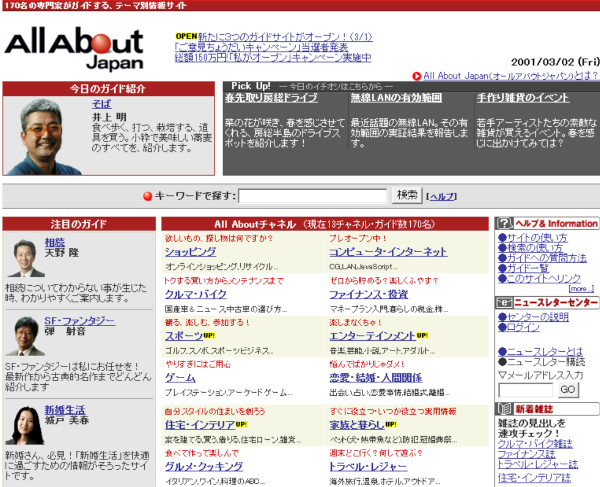Viewport: 600px width, 487px height.
Task: Click the red arrow icon beside All About Japanとは
Action: [416, 76]
